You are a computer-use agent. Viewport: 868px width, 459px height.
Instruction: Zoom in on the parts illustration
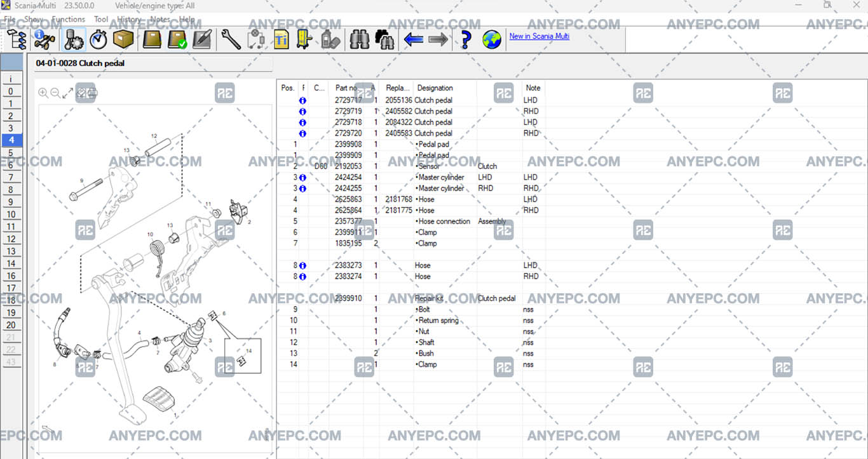click(43, 93)
